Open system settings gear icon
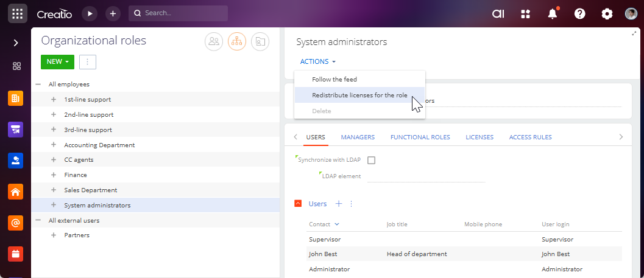 coord(607,13)
